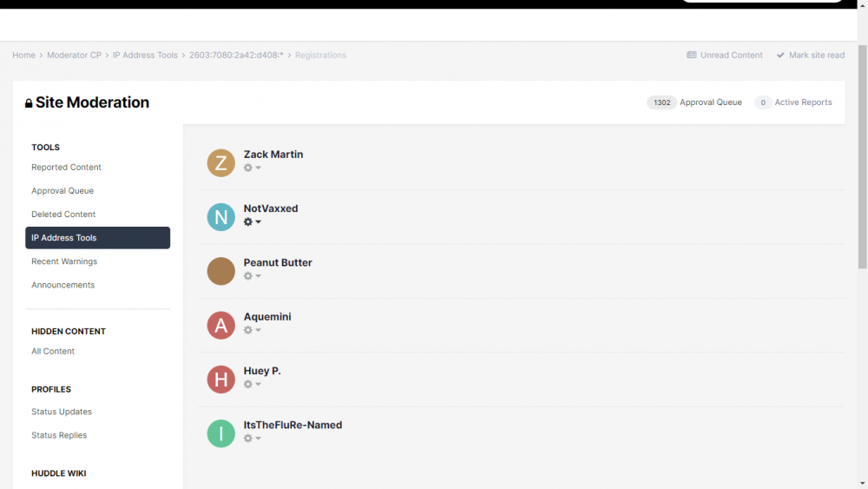The image size is (868, 489).
Task: Expand gear options menu for Aquemini
Action: pyautogui.click(x=252, y=330)
